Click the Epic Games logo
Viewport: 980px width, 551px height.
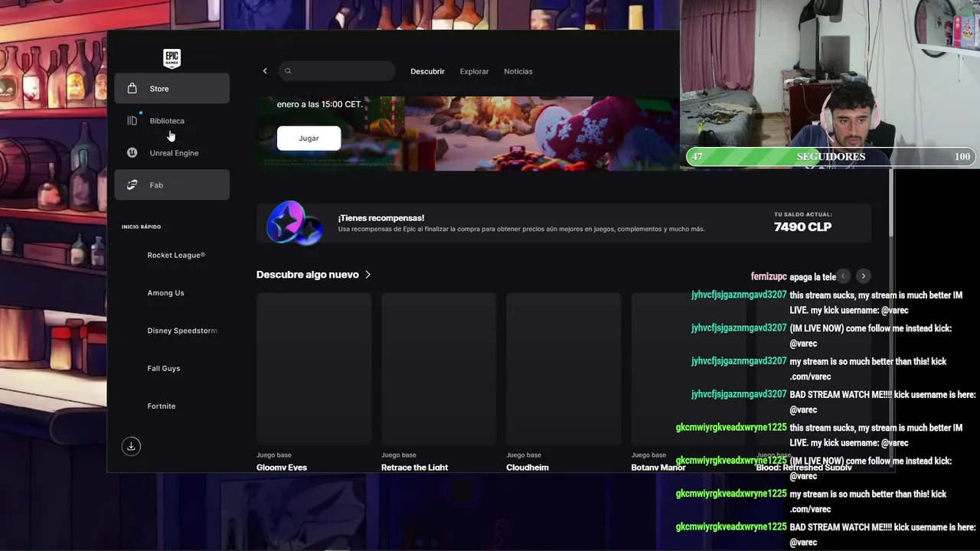click(x=171, y=58)
